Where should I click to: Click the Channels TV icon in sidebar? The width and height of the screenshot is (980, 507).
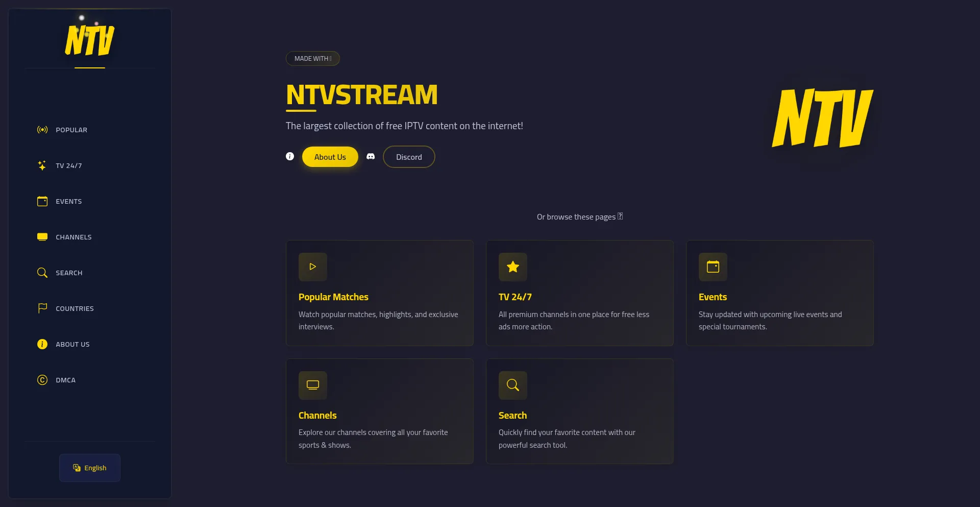click(42, 237)
